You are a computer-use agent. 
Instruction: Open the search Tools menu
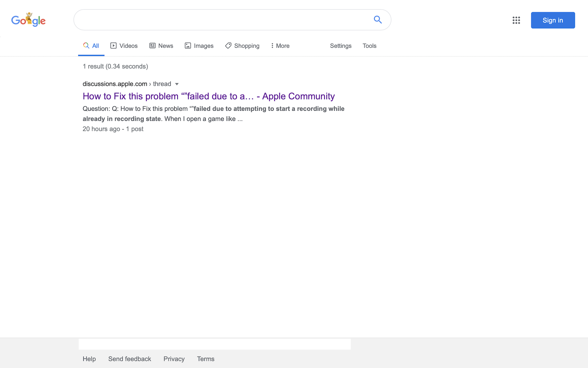(x=369, y=46)
